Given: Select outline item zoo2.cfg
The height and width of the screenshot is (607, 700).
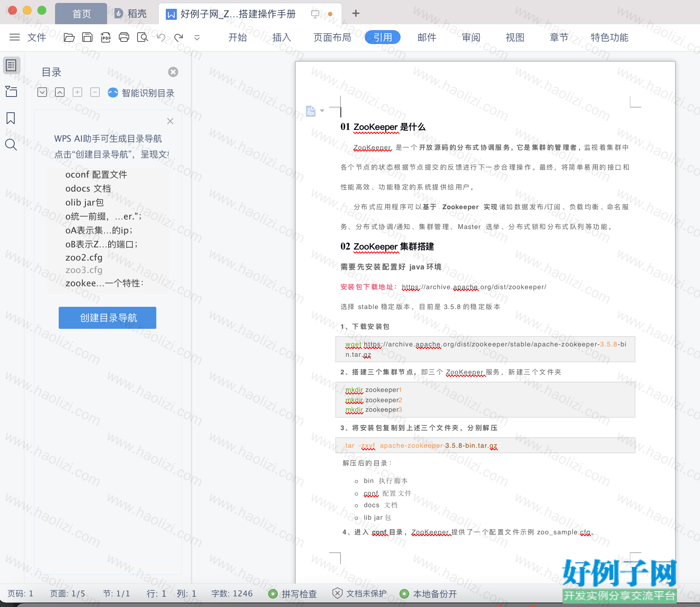Looking at the screenshot, I should coord(84,257).
